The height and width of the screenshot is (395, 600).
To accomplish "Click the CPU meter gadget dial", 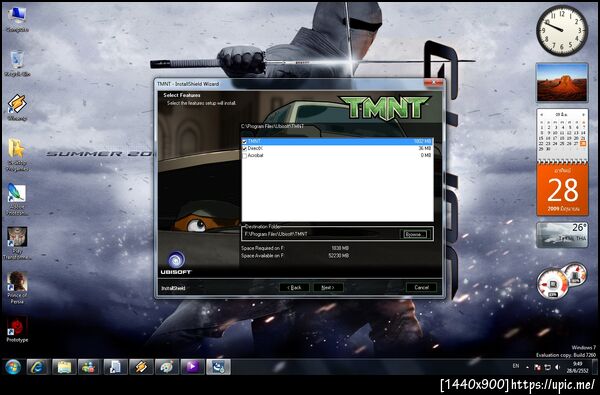I will coord(553,284).
